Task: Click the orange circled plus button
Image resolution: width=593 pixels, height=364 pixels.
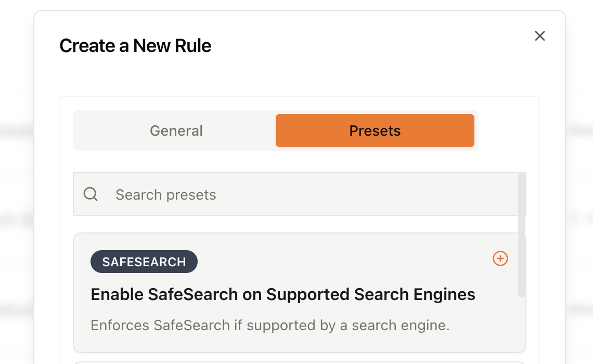Action: pos(500,258)
